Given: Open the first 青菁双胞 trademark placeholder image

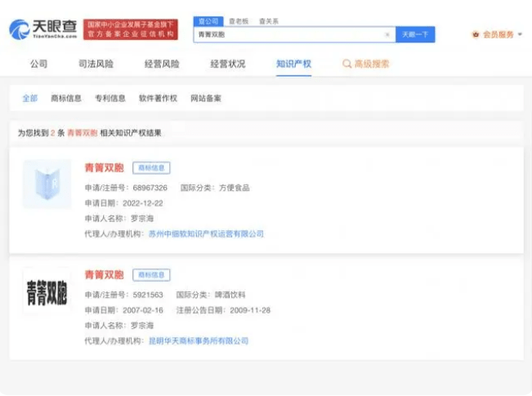Looking at the screenshot, I should click(x=47, y=185).
